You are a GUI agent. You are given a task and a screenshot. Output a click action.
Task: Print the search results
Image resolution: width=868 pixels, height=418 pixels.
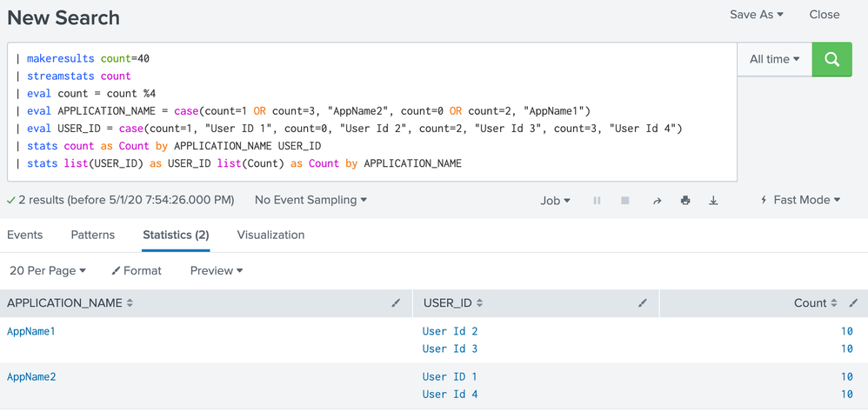tap(685, 201)
